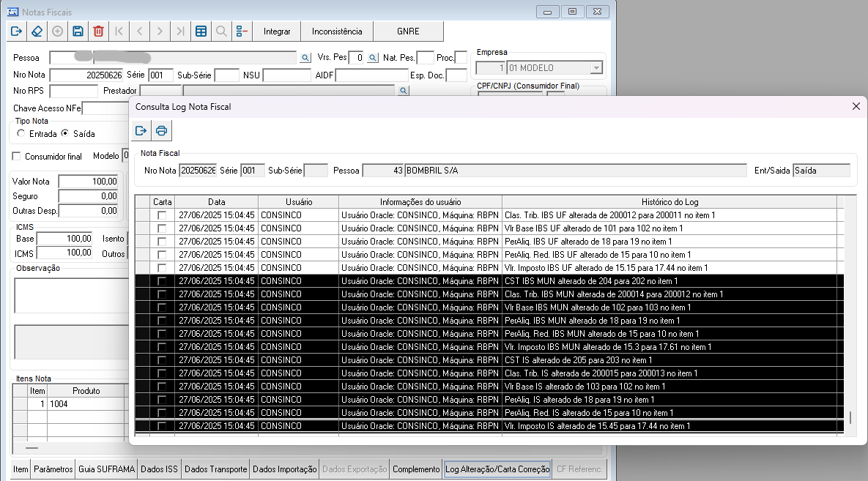Image resolution: width=868 pixels, height=481 pixels.
Task: Check Carta box for CST IBS MUN row
Action: (162, 281)
